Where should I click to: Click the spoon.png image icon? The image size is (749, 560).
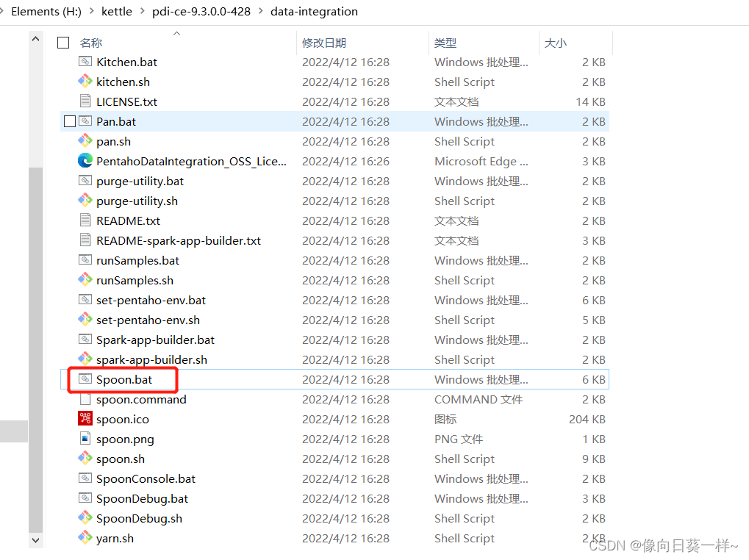[85, 439]
